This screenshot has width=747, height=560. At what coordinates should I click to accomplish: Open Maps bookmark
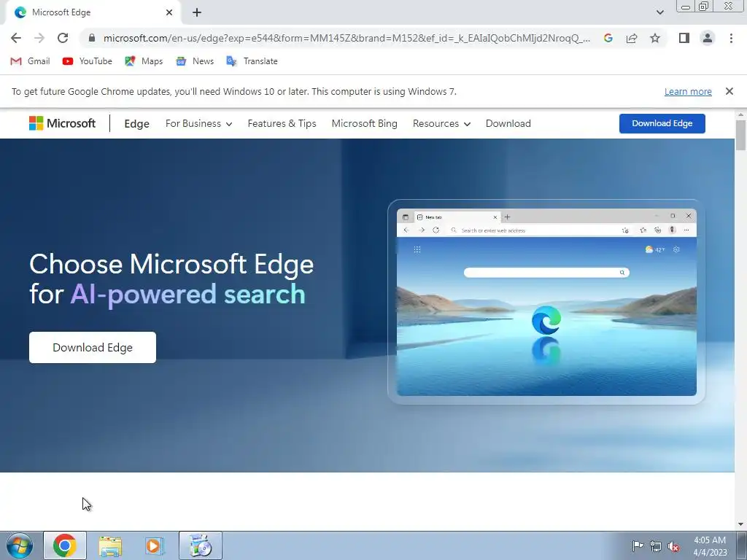tap(144, 61)
